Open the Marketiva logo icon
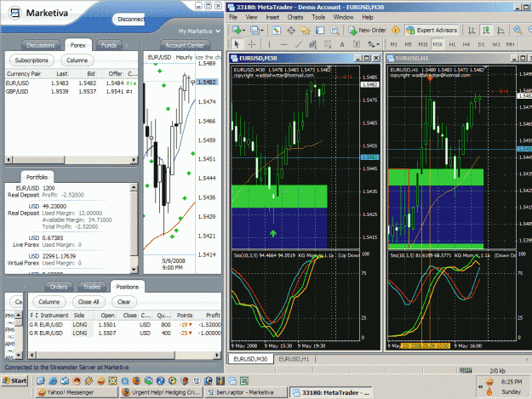532x399 pixels. pos(15,14)
